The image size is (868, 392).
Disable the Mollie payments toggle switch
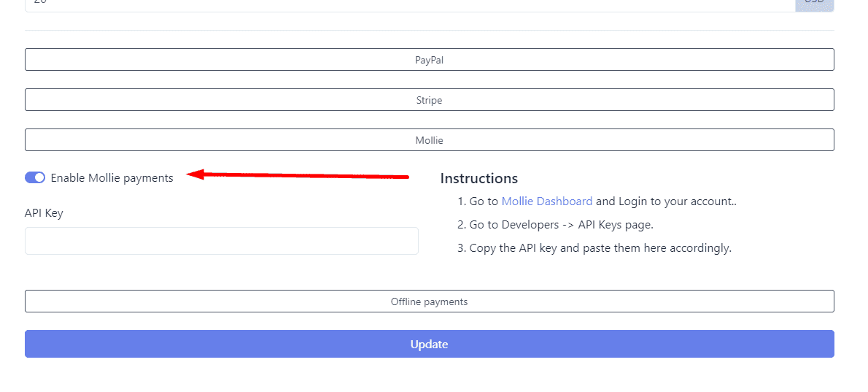coord(35,177)
